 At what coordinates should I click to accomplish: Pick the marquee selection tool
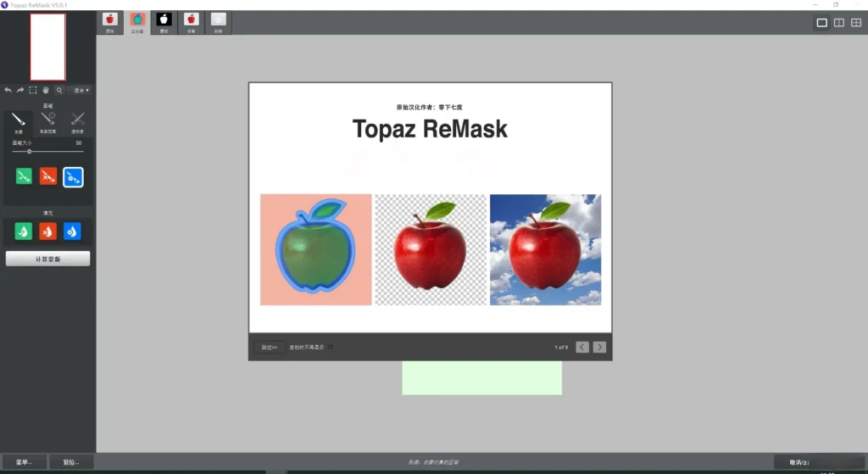click(33, 90)
